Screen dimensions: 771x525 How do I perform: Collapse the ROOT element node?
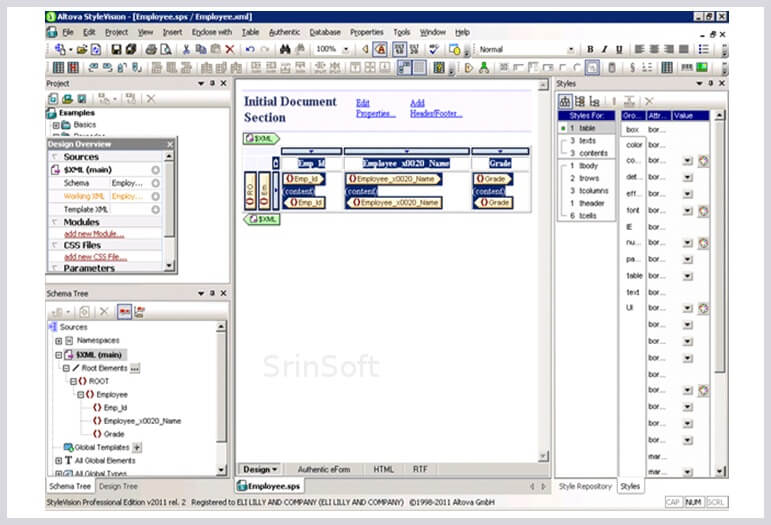click(x=73, y=381)
